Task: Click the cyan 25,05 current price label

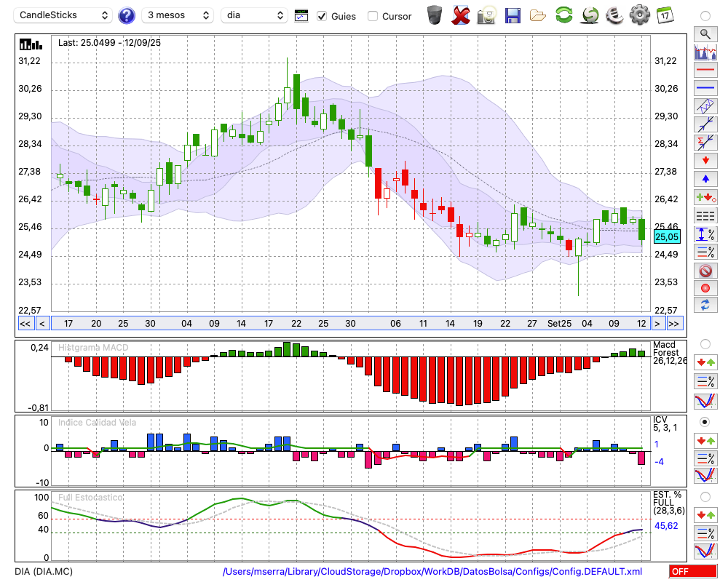Action: click(x=667, y=236)
